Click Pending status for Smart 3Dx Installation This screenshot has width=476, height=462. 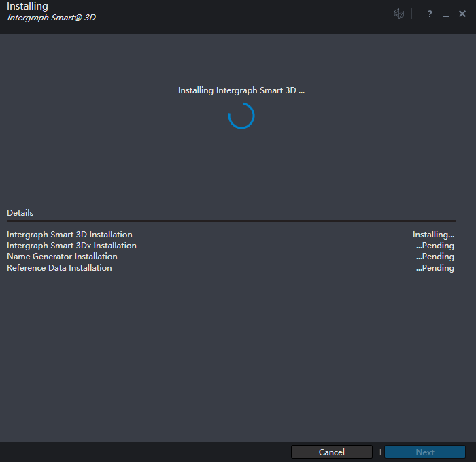click(435, 246)
